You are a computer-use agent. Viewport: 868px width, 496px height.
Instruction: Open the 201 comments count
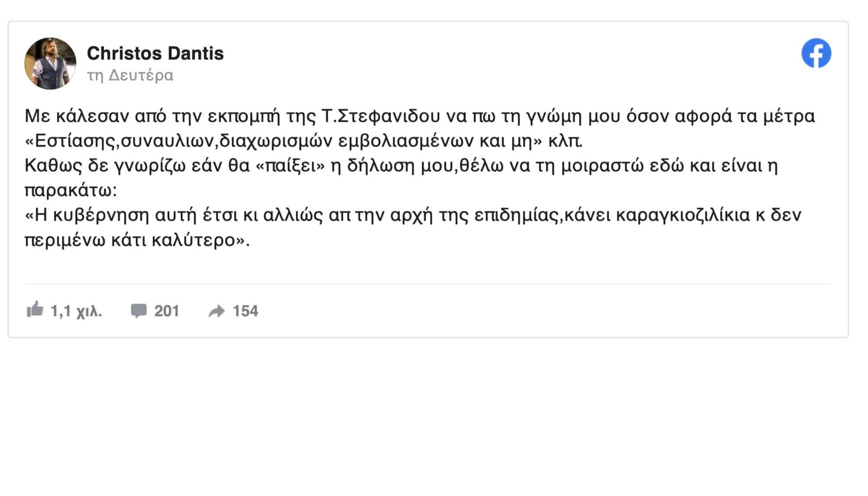167,311
